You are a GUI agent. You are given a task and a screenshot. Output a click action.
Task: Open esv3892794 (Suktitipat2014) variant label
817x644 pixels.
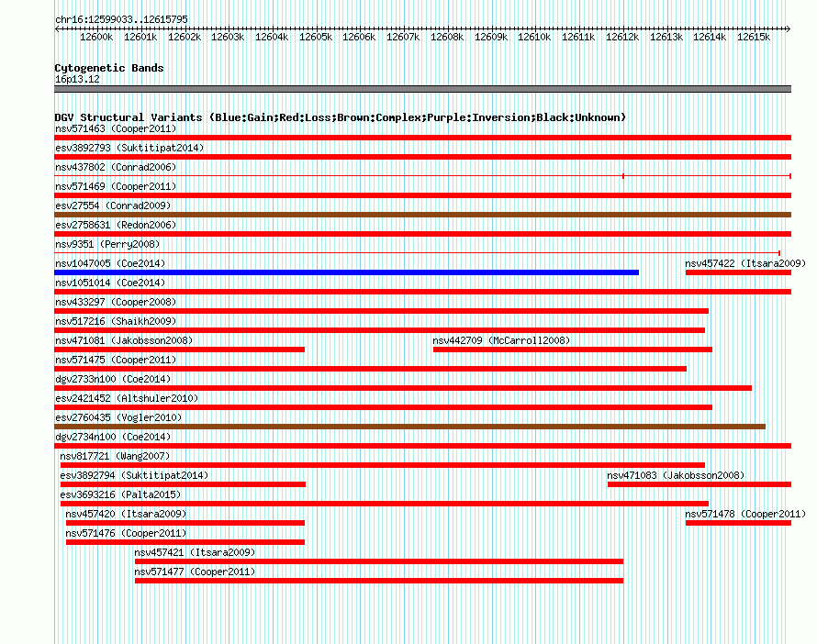(x=134, y=475)
